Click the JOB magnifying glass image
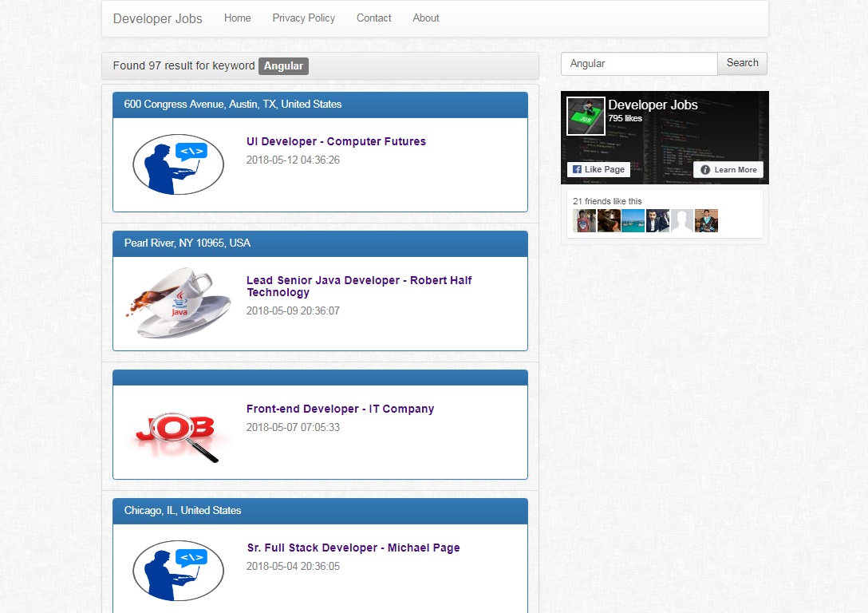This screenshot has height=613, width=868. click(176, 435)
